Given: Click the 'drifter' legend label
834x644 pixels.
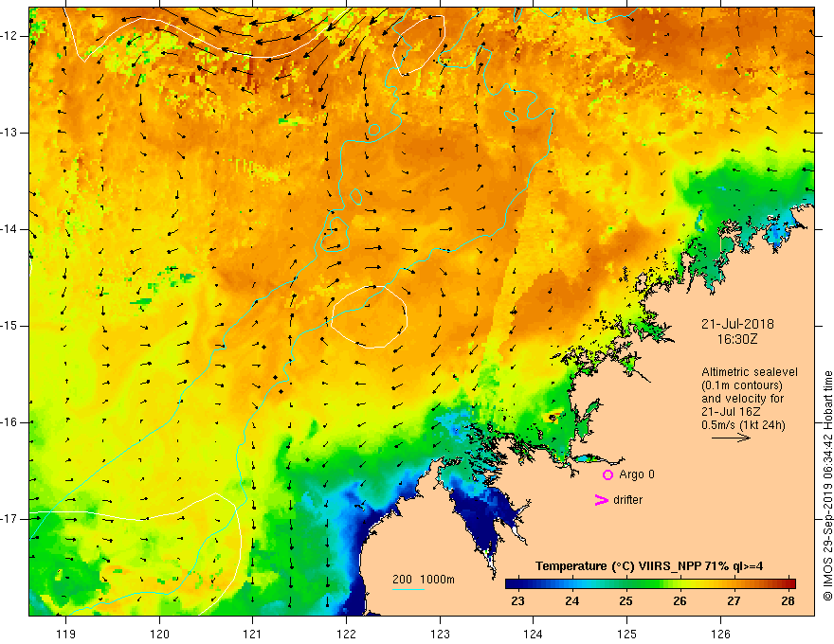Looking at the screenshot, I should (x=627, y=500).
